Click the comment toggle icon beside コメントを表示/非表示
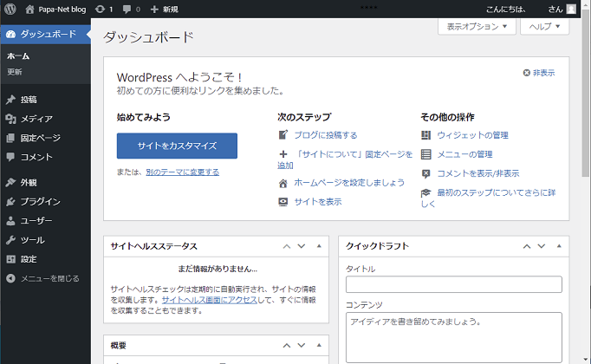The width and height of the screenshot is (591, 364). [x=425, y=173]
